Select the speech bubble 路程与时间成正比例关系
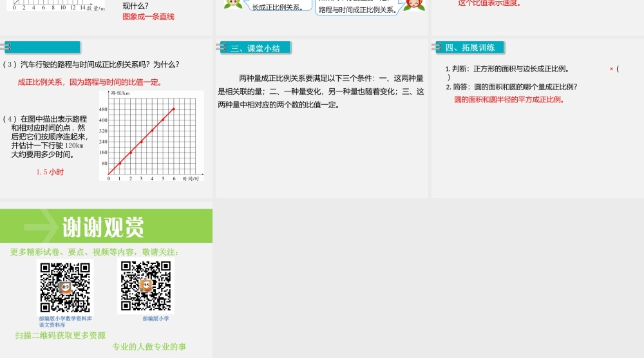 [357, 10]
